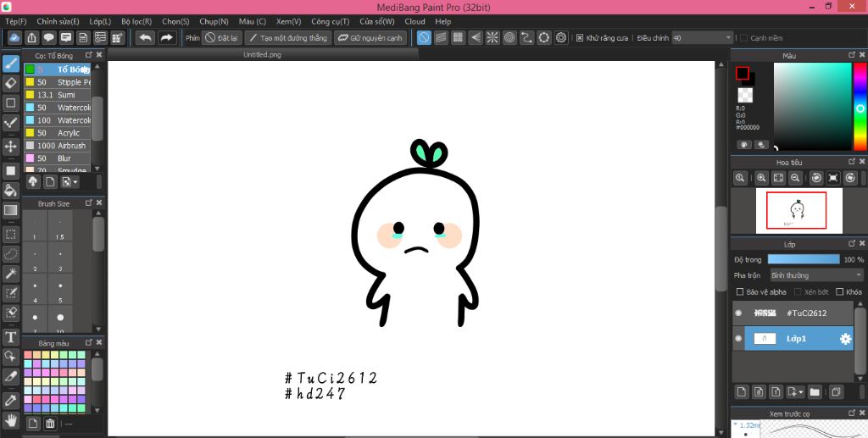This screenshot has height=438, width=868.
Task: Adjust the Độ trong opacity slider
Action: (x=804, y=259)
